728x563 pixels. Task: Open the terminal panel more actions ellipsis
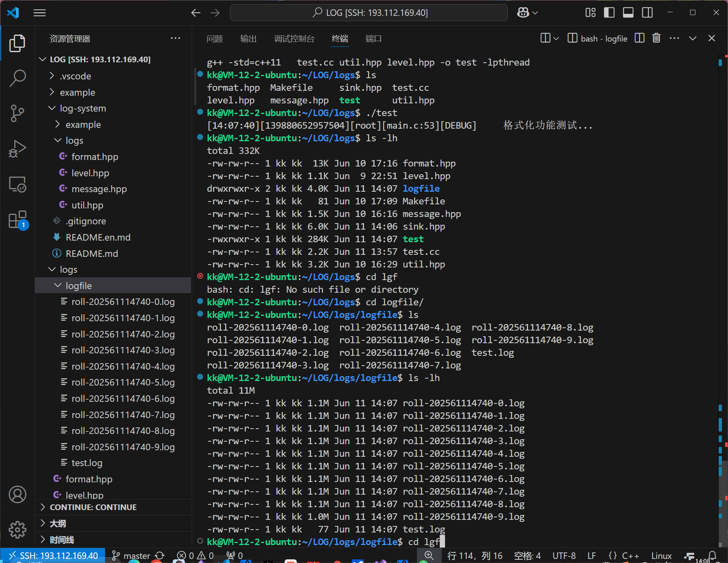pyautogui.click(x=674, y=38)
